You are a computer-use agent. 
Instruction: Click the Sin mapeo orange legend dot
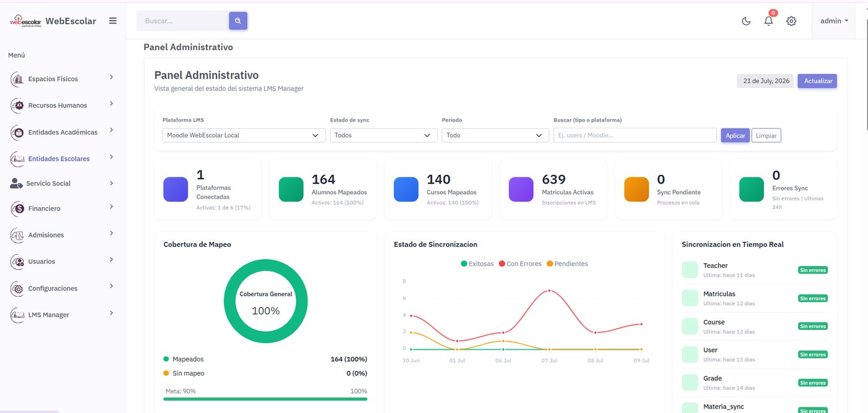(166, 373)
